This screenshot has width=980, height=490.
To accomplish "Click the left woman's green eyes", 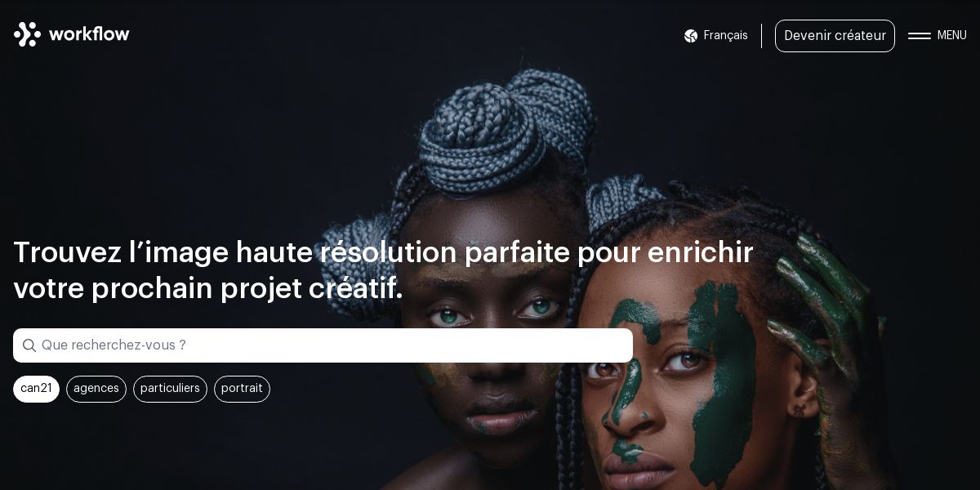I will [494, 313].
